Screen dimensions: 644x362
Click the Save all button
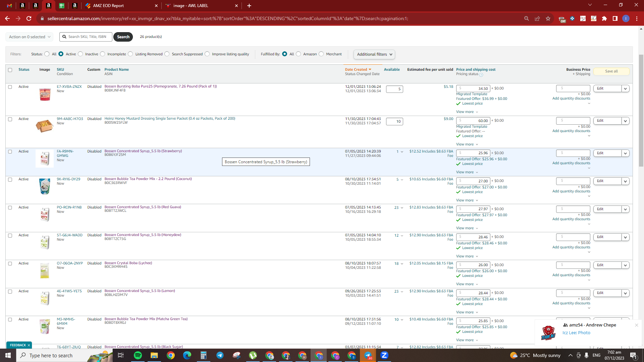(611, 71)
